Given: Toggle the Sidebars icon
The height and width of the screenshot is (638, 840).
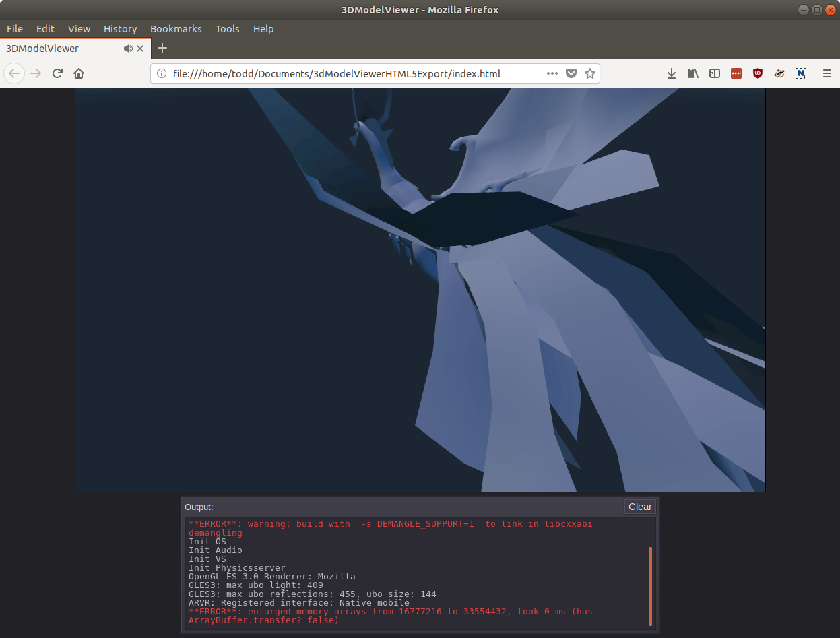Looking at the screenshot, I should click(x=714, y=73).
